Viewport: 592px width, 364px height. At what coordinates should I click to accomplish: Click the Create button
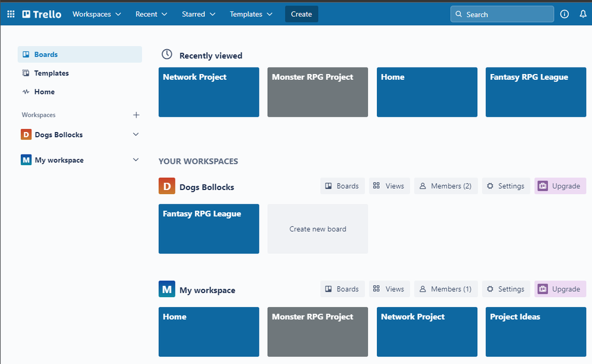tap(301, 14)
